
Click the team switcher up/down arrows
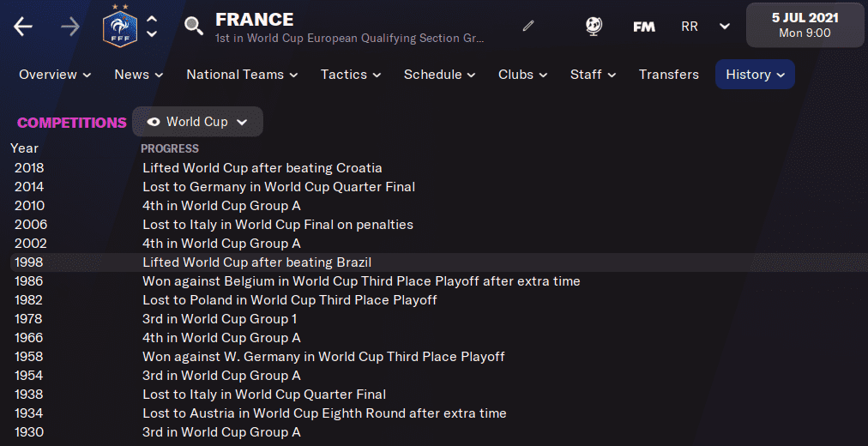pyautogui.click(x=152, y=27)
